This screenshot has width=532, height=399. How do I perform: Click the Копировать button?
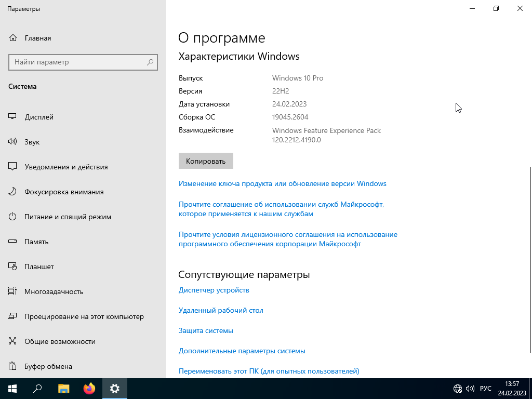coord(206,161)
